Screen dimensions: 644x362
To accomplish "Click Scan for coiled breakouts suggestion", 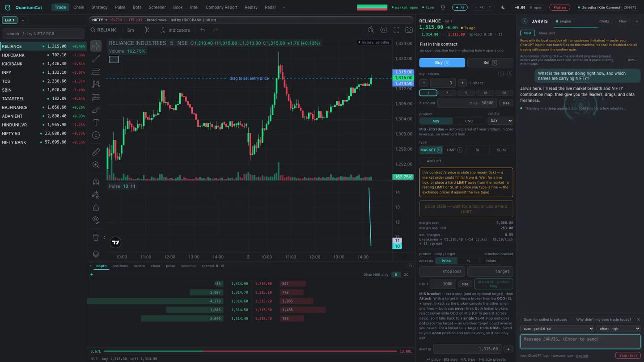I will point(545,320).
